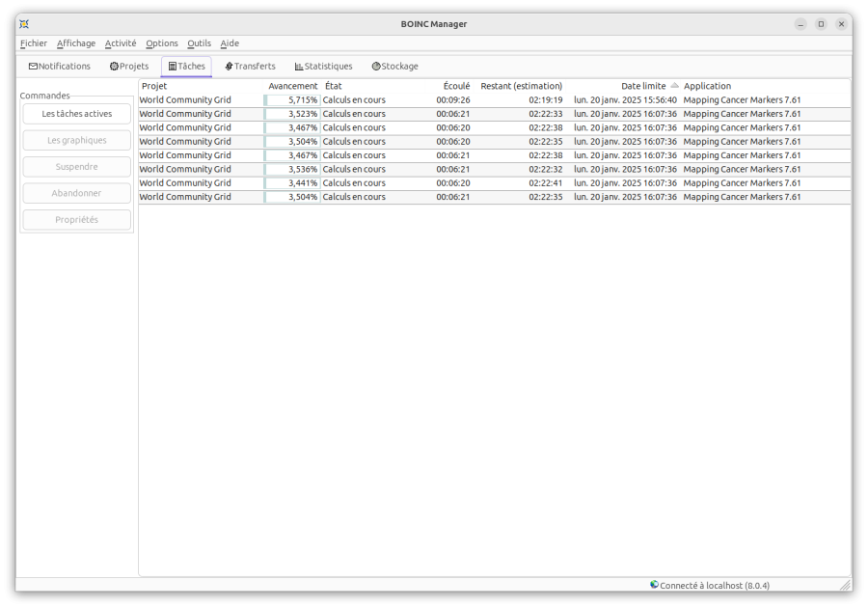Screen dimensions: 868x608
Task: Maximize the BOINC Manager window
Action: click(x=821, y=24)
